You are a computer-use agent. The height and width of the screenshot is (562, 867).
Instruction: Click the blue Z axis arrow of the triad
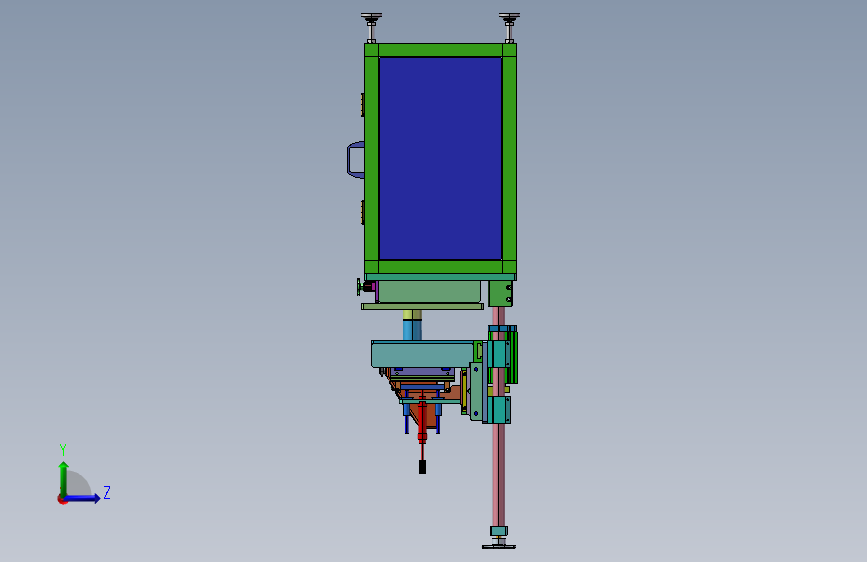point(83,498)
